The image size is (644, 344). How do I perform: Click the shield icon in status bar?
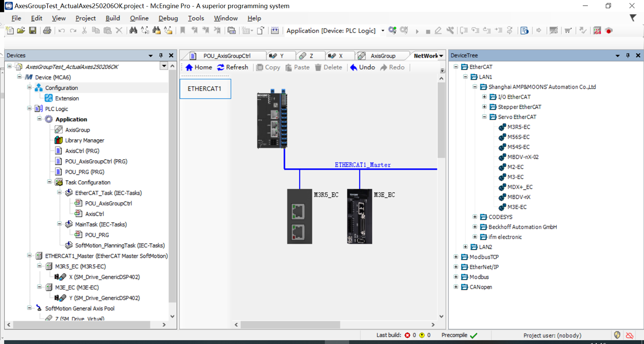pyautogui.click(x=617, y=335)
